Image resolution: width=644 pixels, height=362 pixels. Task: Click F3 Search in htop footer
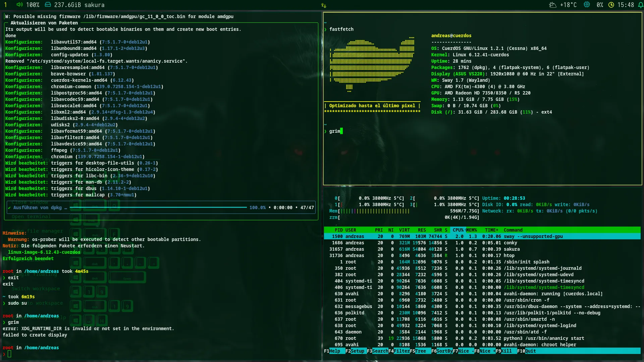380,351
